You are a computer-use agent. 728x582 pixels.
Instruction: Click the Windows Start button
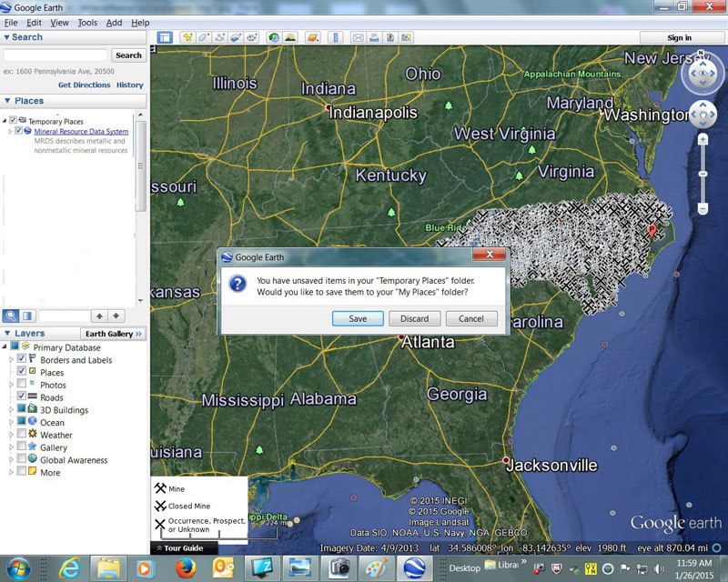[x=18, y=568]
